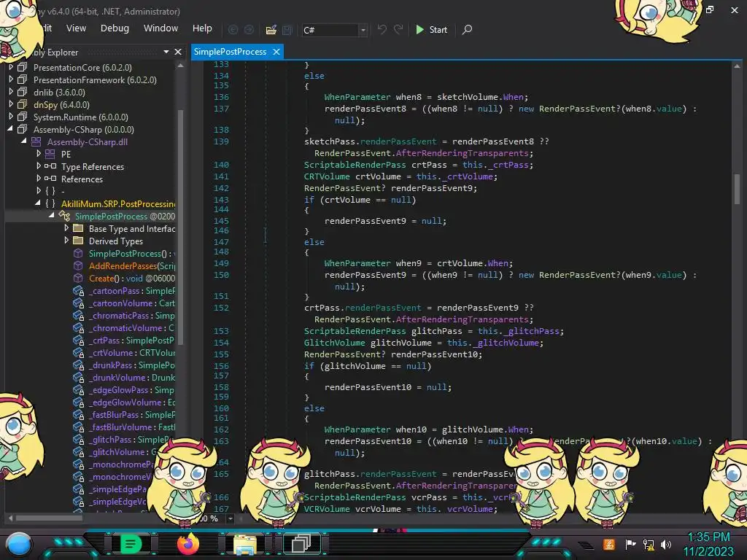Expand the PE node
Image resolution: width=747 pixels, height=560 pixels.
click(x=39, y=154)
